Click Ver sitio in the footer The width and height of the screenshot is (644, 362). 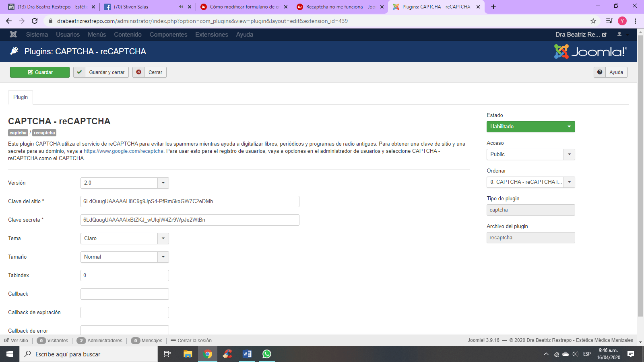pyautogui.click(x=16, y=341)
